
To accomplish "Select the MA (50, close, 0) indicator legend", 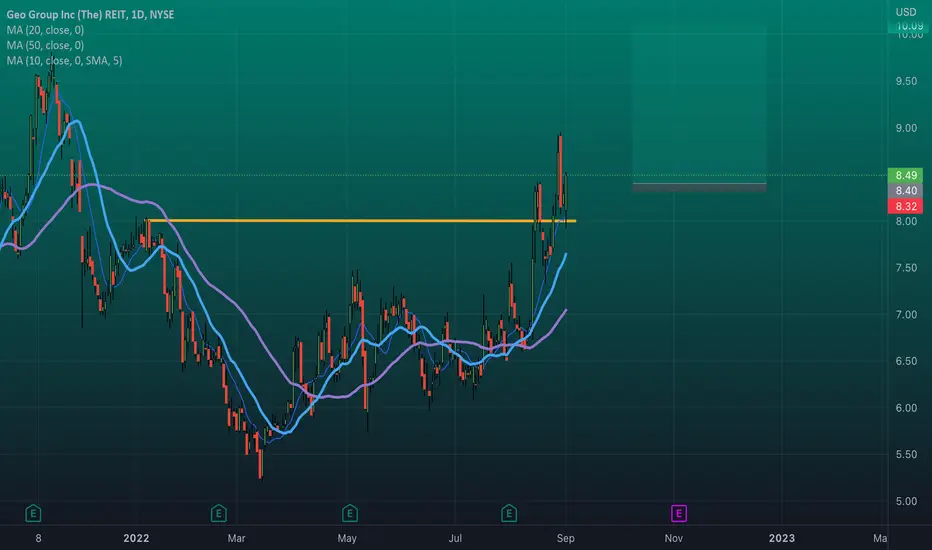I will pyautogui.click(x=45, y=45).
